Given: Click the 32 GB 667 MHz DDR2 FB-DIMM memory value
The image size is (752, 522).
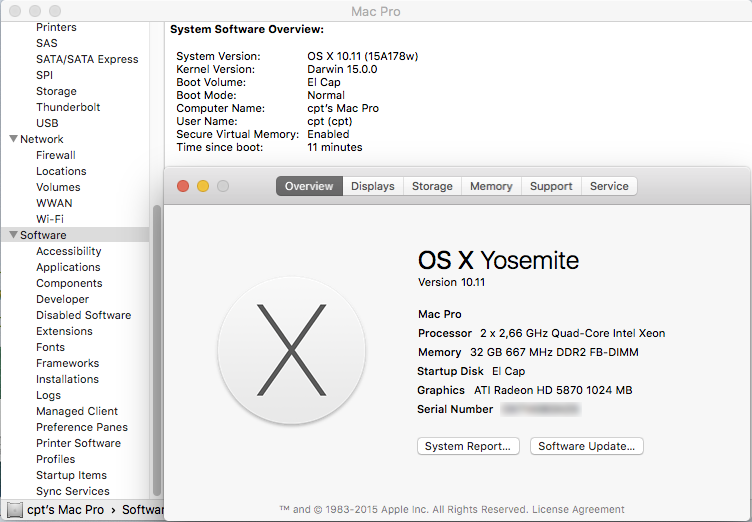Looking at the screenshot, I should click(x=554, y=352).
